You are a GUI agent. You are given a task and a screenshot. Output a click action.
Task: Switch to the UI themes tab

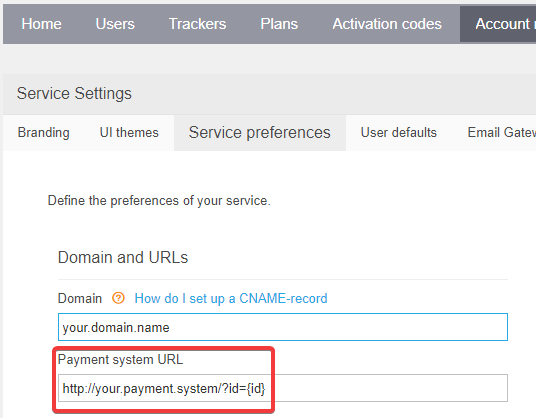(129, 133)
